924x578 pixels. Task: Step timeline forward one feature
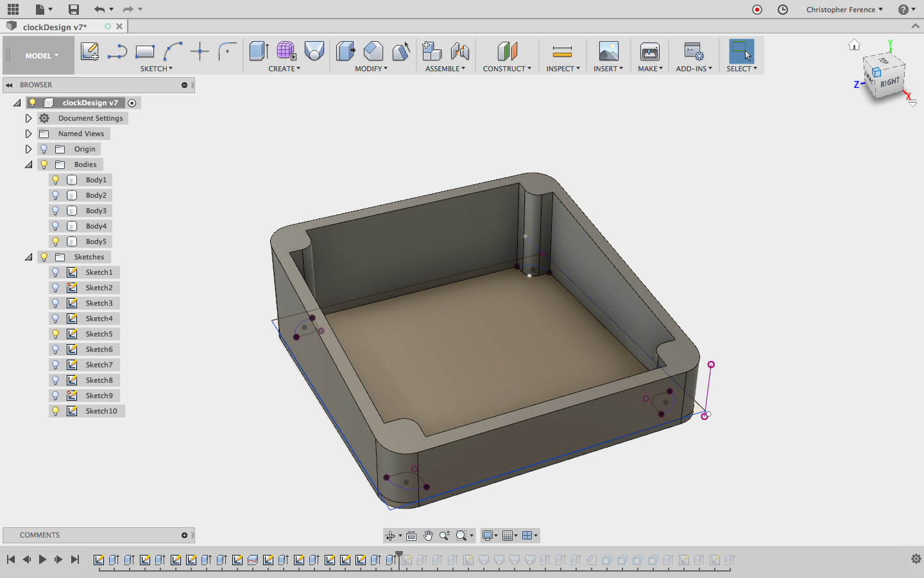pyautogui.click(x=58, y=559)
